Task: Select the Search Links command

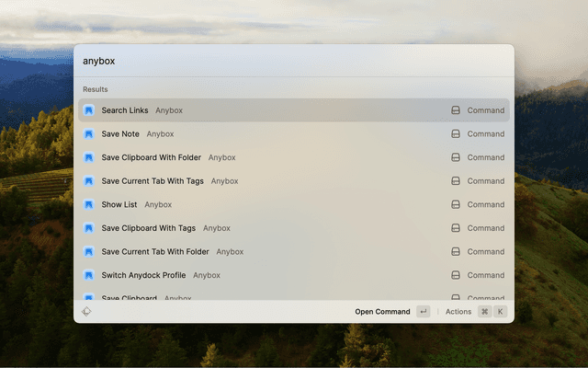Action: click(125, 110)
